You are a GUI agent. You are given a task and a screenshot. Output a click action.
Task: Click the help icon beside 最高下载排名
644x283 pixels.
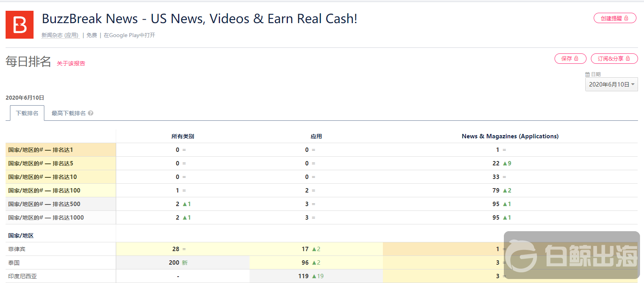(x=91, y=113)
